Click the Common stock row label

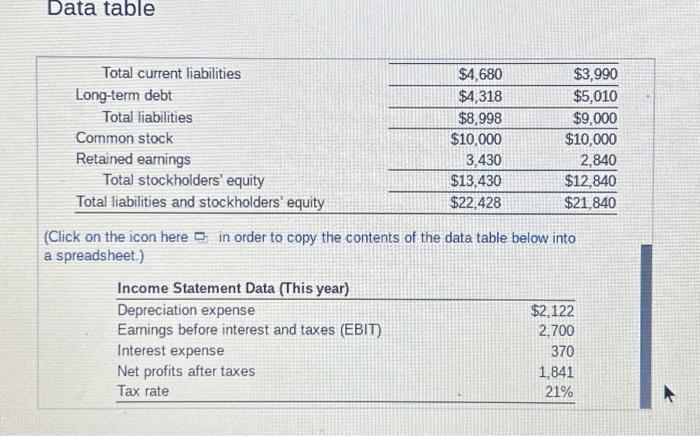(x=124, y=138)
